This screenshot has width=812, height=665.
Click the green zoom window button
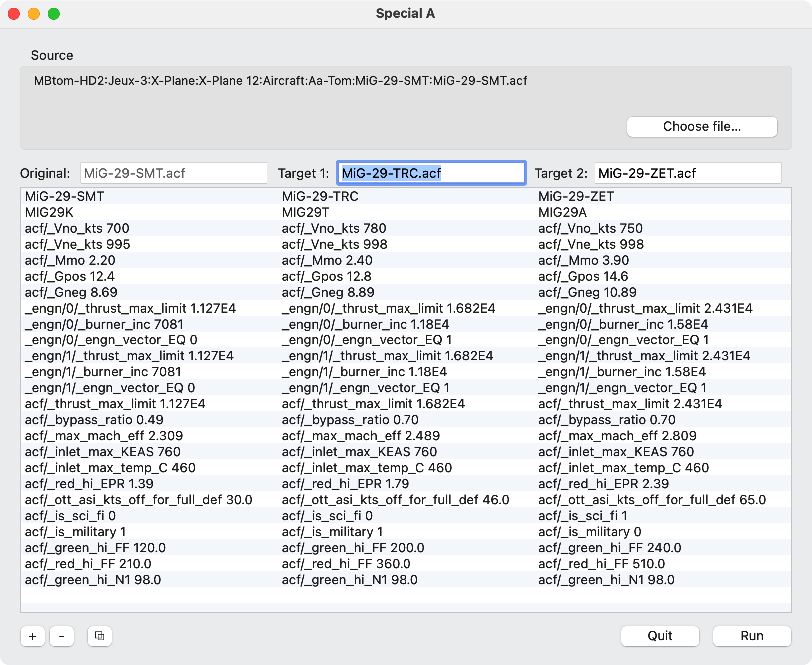click(x=54, y=14)
